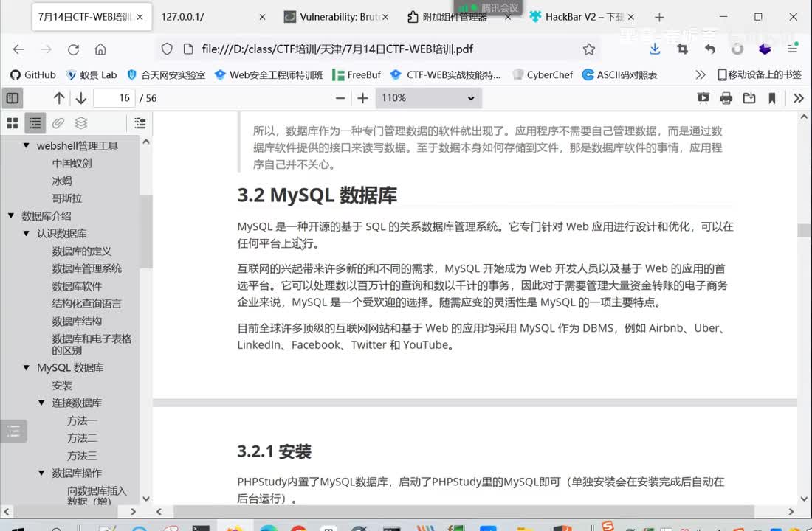Switch to Vulnerability: Brute tab
812x531 pixels.
coord(337,17)
